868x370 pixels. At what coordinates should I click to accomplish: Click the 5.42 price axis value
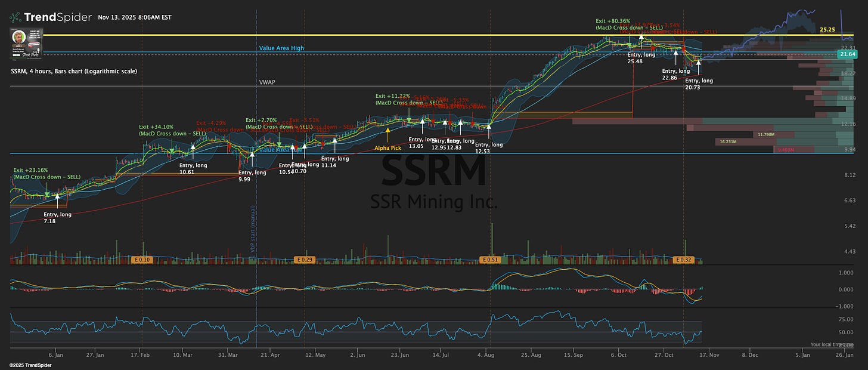(x=850, y=226)
